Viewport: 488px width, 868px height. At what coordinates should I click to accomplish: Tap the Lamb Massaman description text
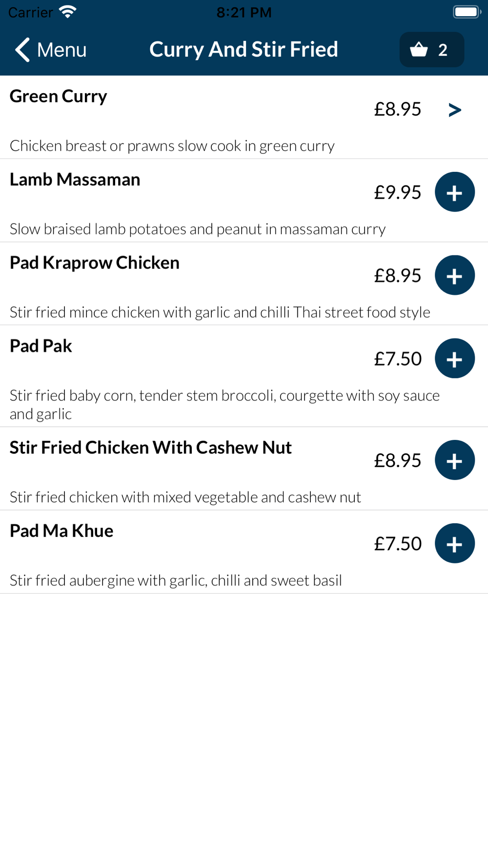pos(198,228)
